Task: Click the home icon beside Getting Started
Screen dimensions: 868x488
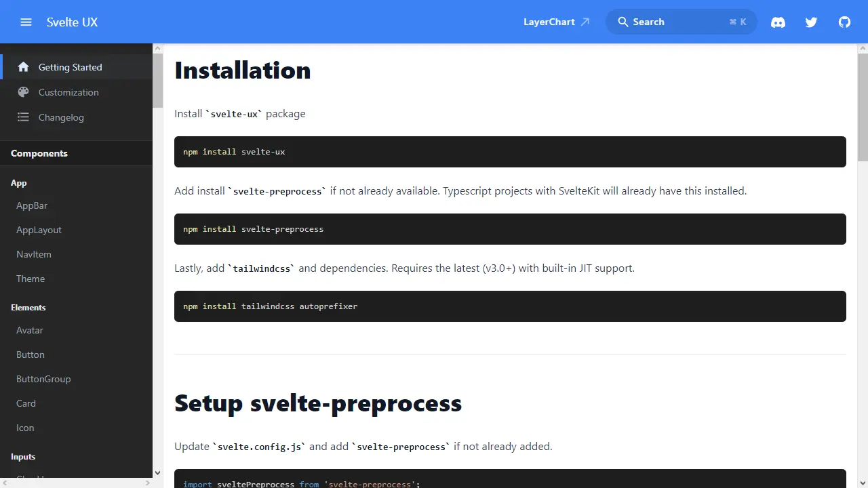Action: pos(23,66)
